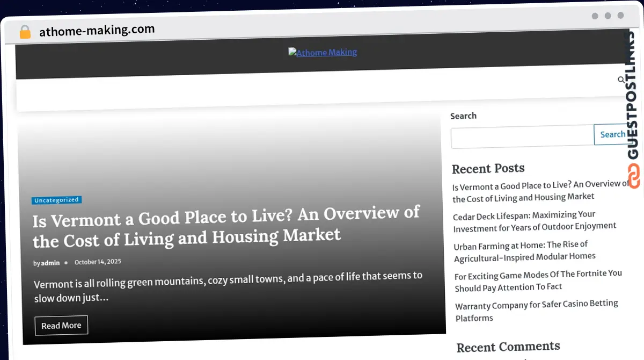Click the Read More button
Viewport: 644px width, 360px height.
pyautogui.click(x=61, y=325)
